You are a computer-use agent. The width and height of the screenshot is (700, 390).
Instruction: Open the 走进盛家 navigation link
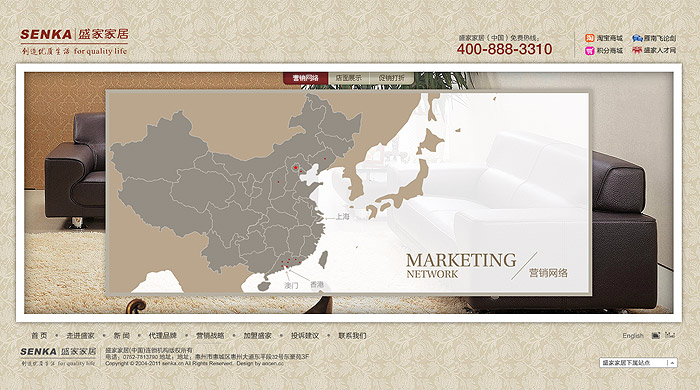80,336
